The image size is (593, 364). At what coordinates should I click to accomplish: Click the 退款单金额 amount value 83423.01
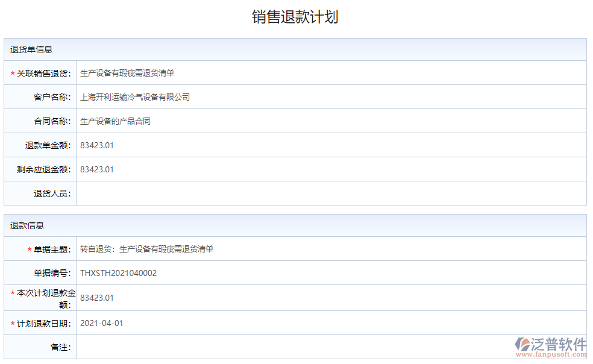(x=96, y=145)
